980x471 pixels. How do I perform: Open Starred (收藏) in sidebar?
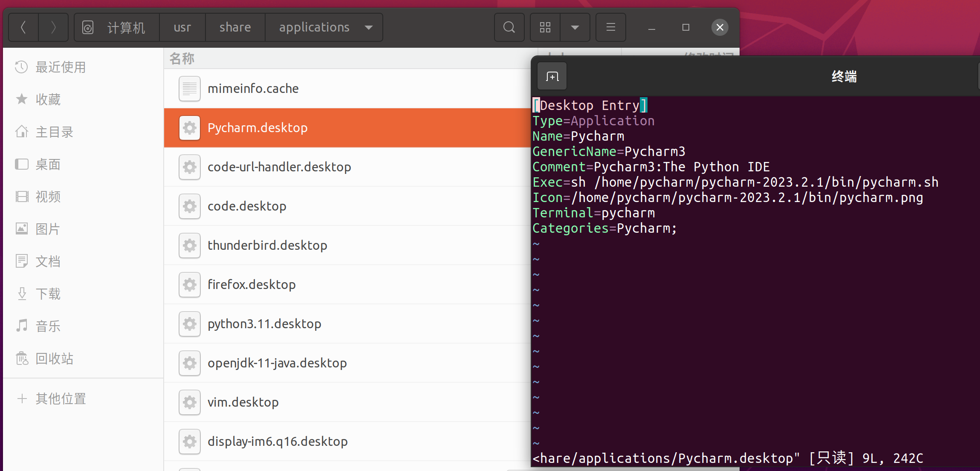point(48,100)
